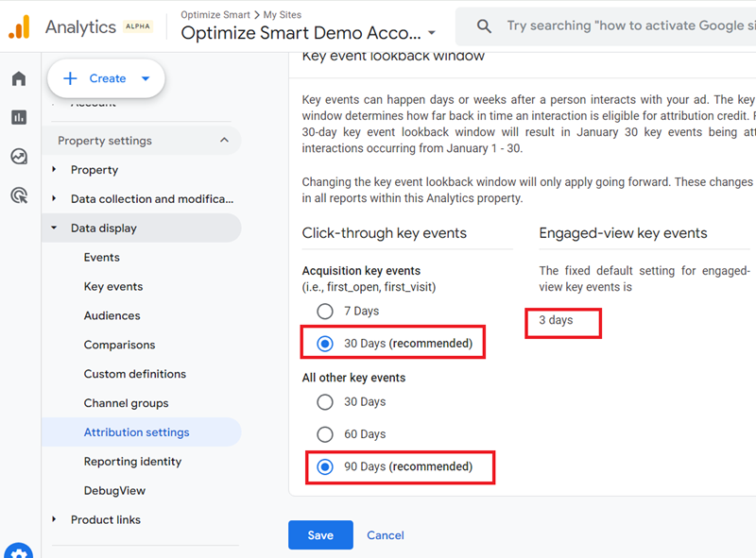756x558 pixels.
Task: Click 'All other key events' label
Action: (353, 378)
